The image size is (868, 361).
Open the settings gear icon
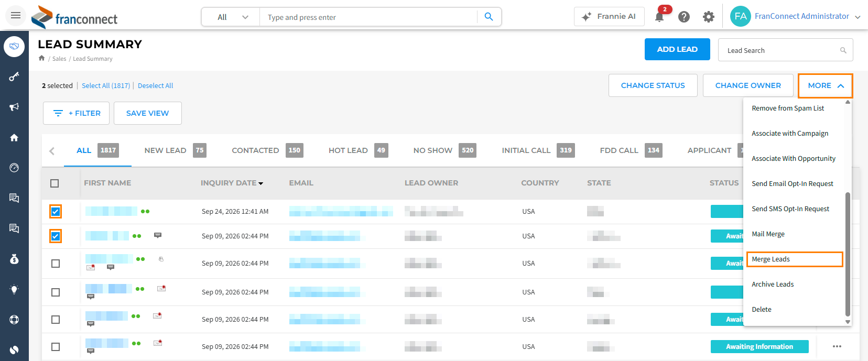click(x=709, y=17)
